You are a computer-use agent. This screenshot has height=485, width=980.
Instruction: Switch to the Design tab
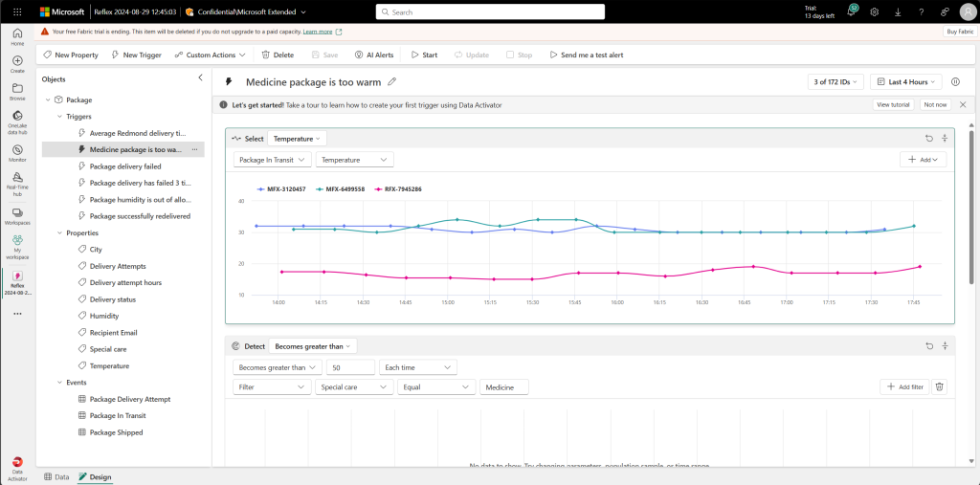coord(95,477)
